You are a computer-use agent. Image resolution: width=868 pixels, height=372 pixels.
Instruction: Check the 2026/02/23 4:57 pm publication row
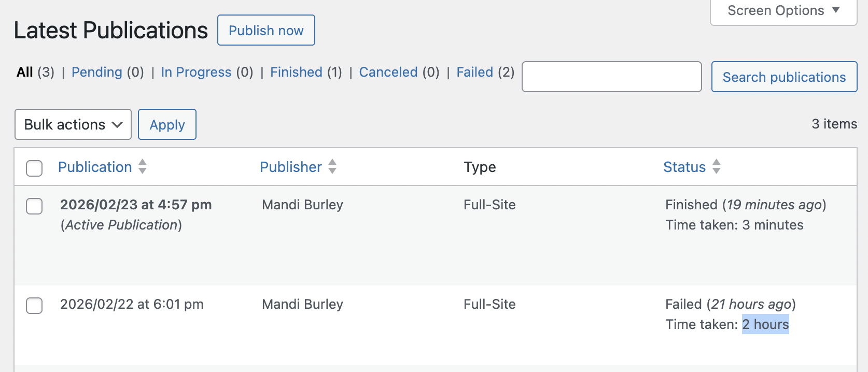[34, 206]
